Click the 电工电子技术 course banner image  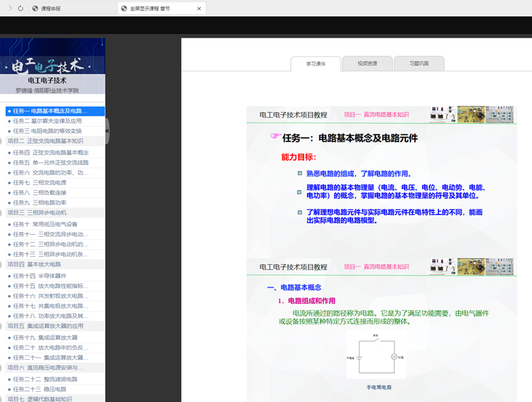[x=52, y=65]
